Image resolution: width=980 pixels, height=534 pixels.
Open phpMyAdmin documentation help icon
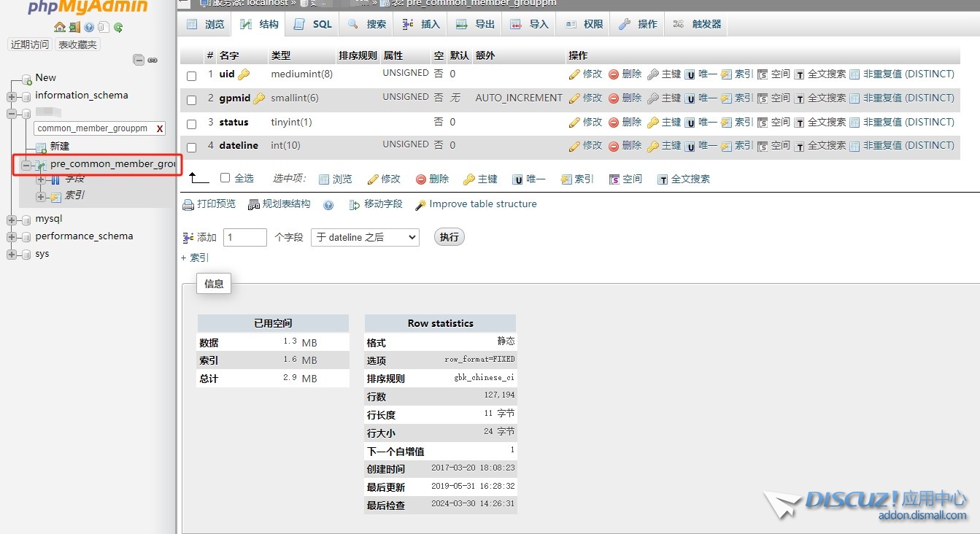point(89,28)
